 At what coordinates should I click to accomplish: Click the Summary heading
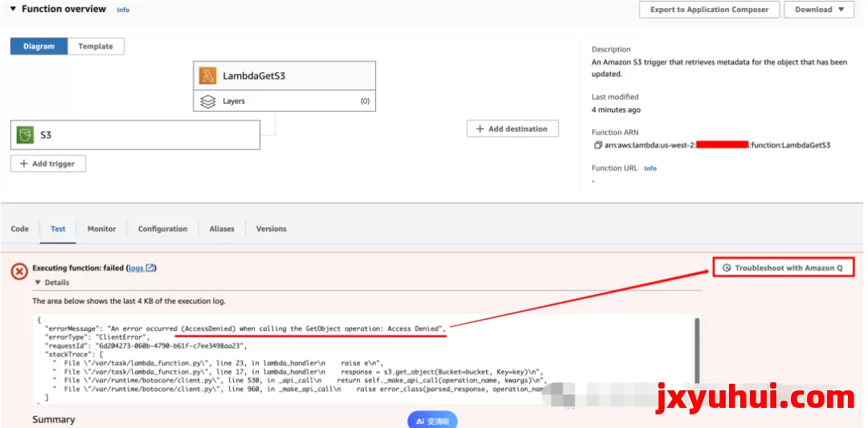tap(54, 420)
